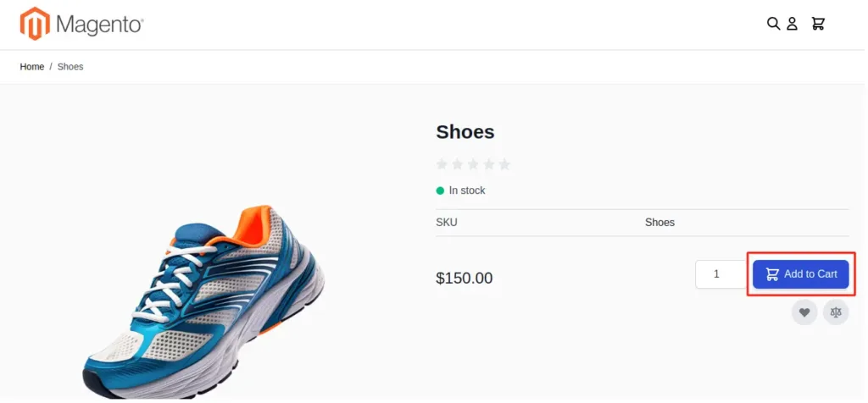Click the compare scales icon
This screenshot has height=403, width=868.
click(x=836, y=312)
